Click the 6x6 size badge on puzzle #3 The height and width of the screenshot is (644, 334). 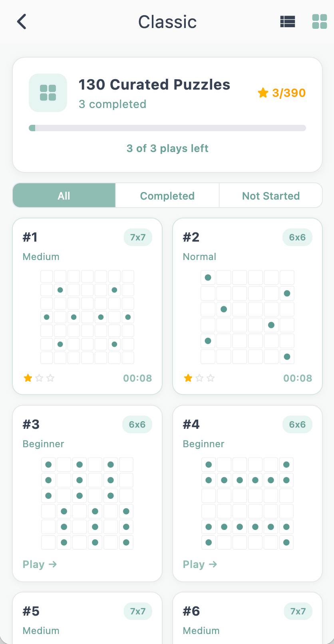137,424
